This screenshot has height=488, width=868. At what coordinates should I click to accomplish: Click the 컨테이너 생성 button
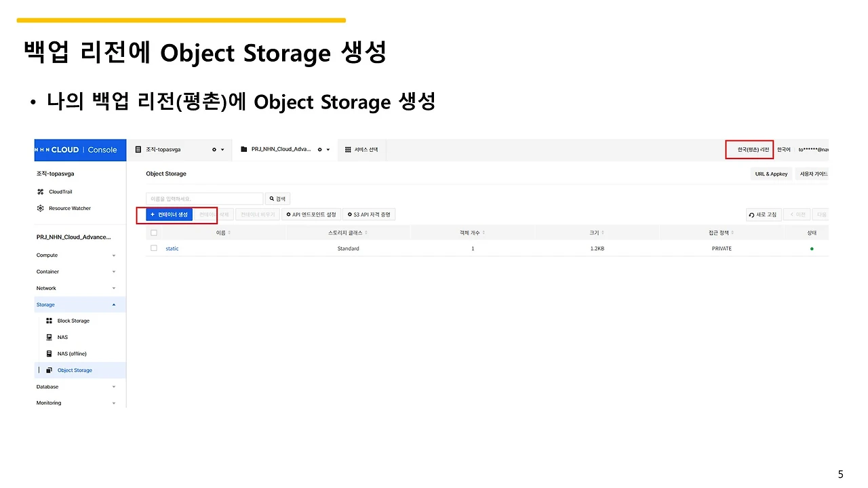pyautogui.click(x=169, y=215)
